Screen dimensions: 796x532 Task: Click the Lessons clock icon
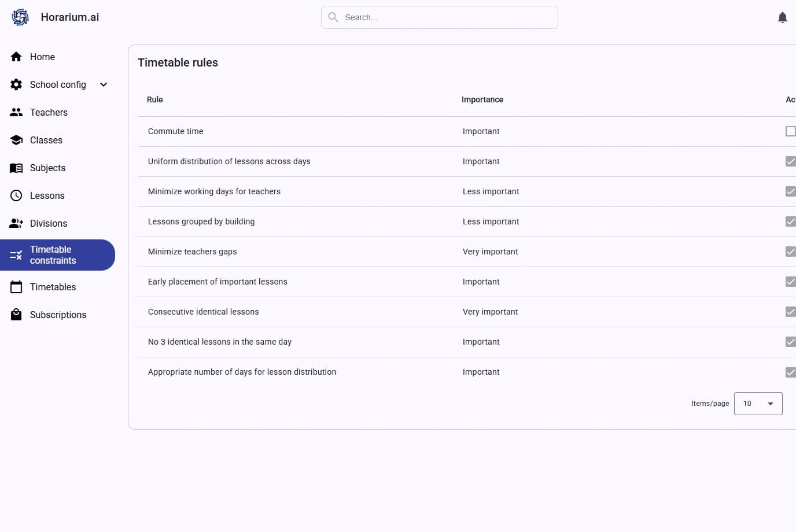16,195
